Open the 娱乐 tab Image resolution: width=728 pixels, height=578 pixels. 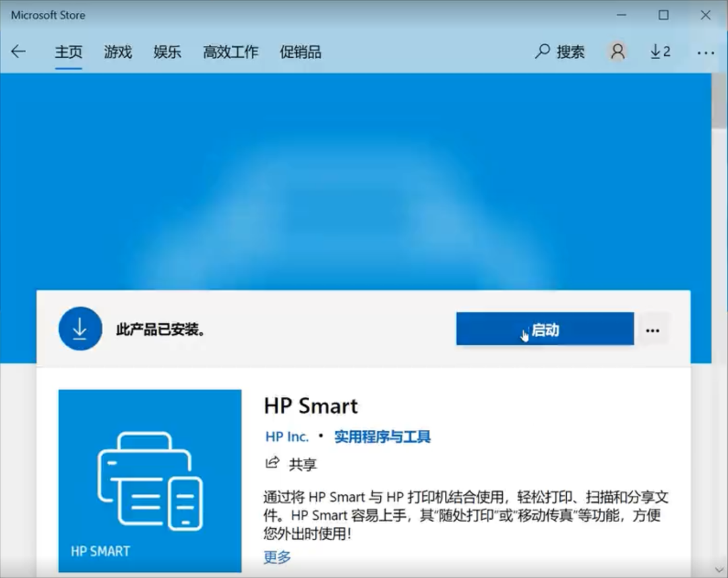click(167, 52)
